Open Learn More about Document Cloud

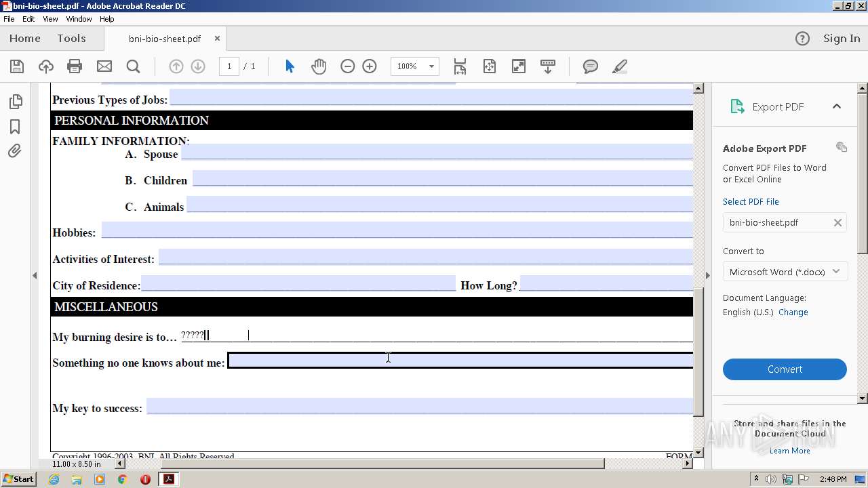(790, 451)
